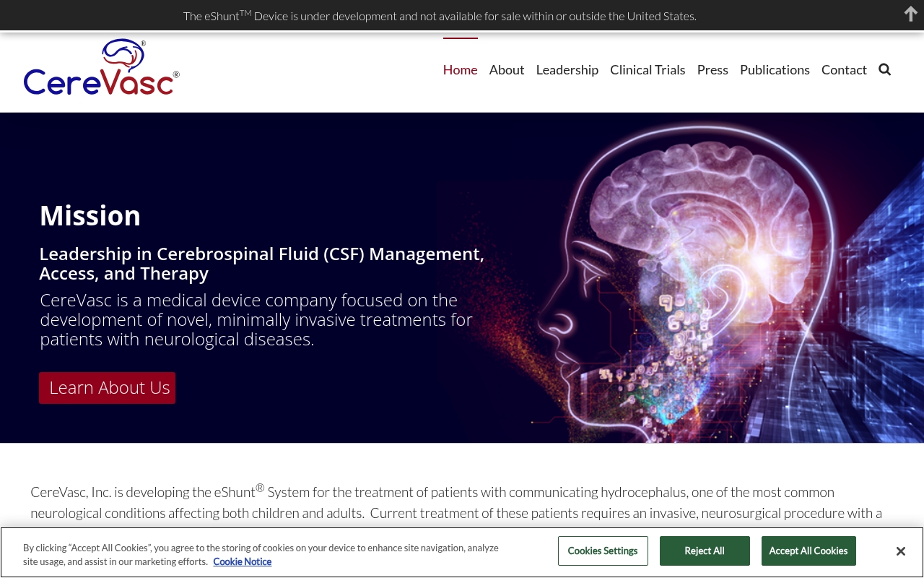924x578 pixels.
Task: Open the Cookie Notice link
Action: (x=243, y=561)
